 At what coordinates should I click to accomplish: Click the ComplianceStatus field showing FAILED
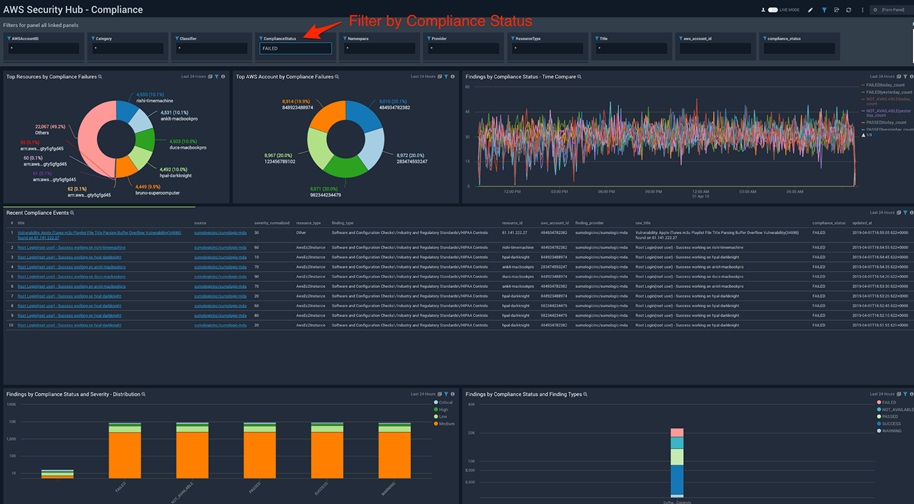pos(296,48)
